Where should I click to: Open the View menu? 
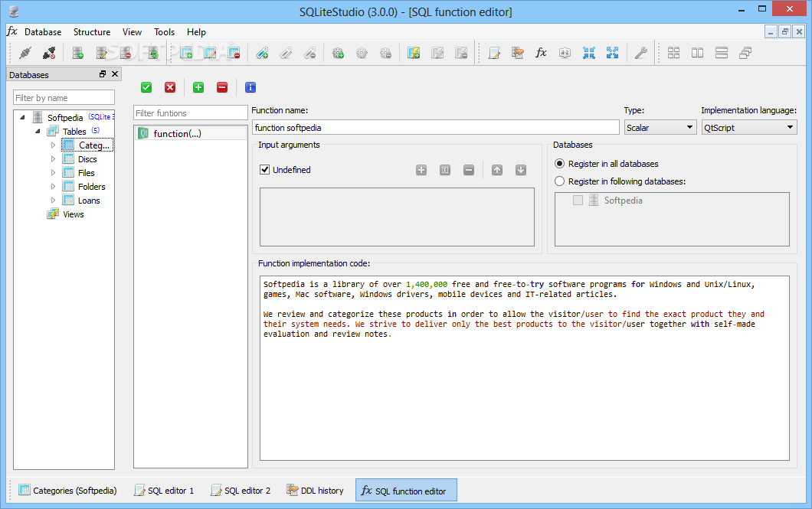tap(132, 32)
